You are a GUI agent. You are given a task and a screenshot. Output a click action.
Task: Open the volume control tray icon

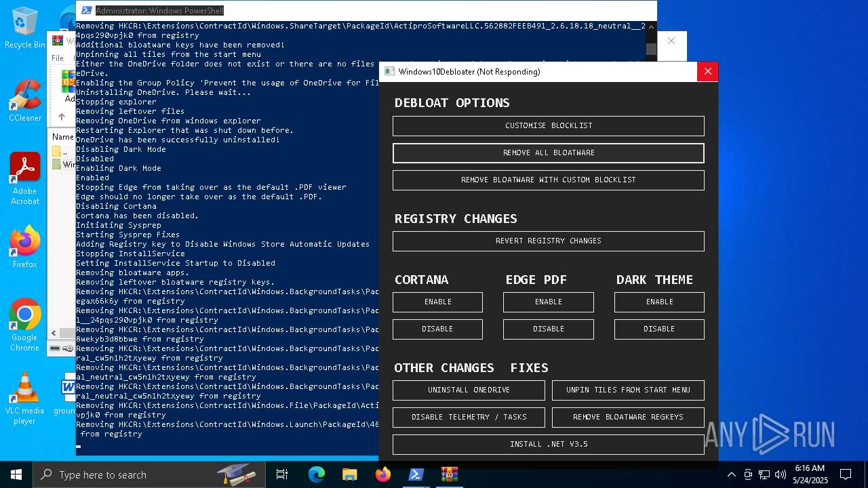(781, 474)
